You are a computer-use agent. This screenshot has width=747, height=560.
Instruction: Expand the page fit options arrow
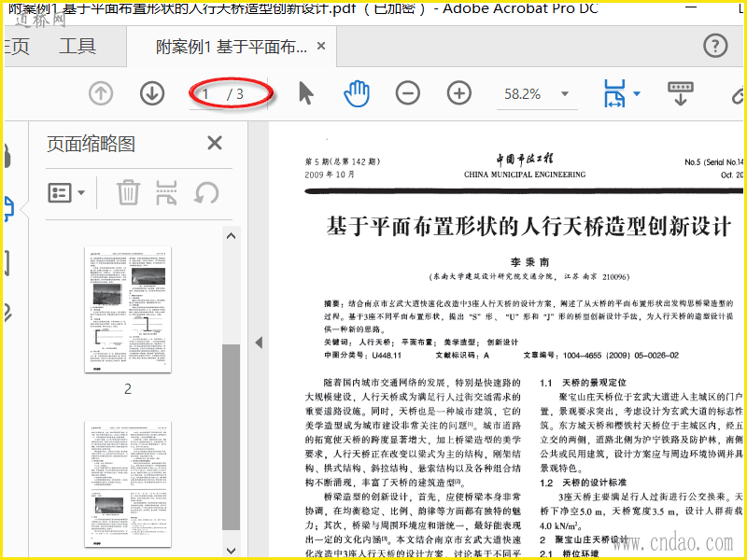pos(637,93)
